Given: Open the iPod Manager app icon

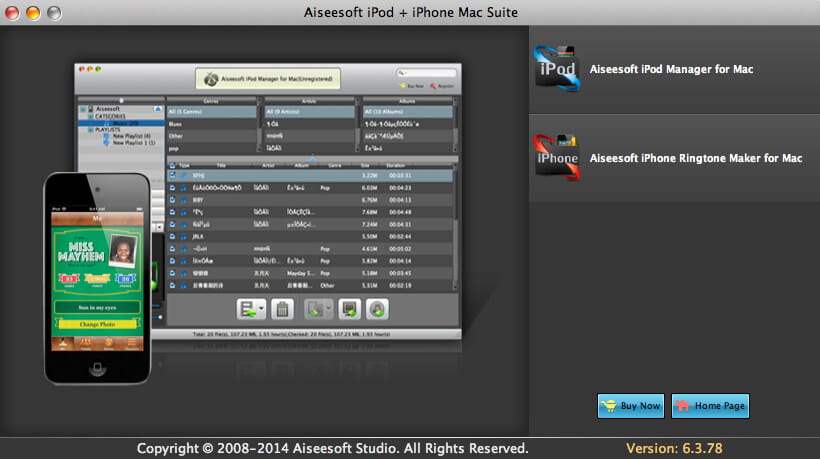Looking at the screenshot, I should pyautogui.click(x=557, y=68).
